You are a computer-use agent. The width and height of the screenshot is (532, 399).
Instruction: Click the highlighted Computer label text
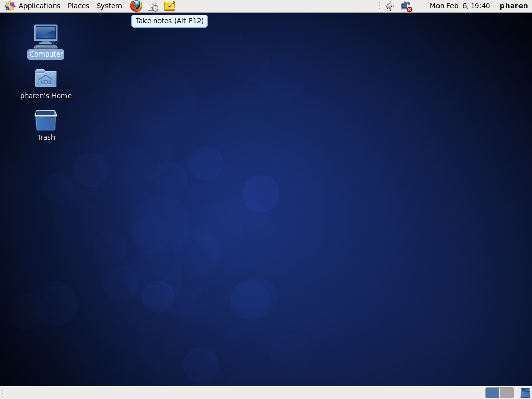click(46, 54)
